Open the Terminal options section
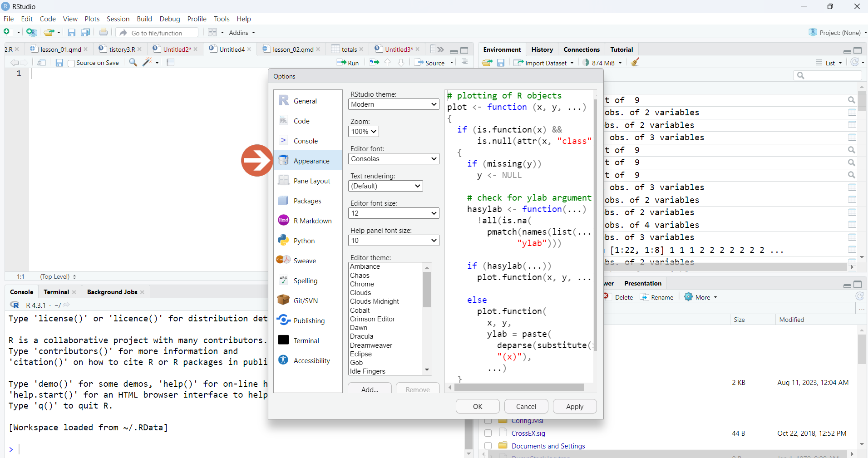 (x=308, y=340)
